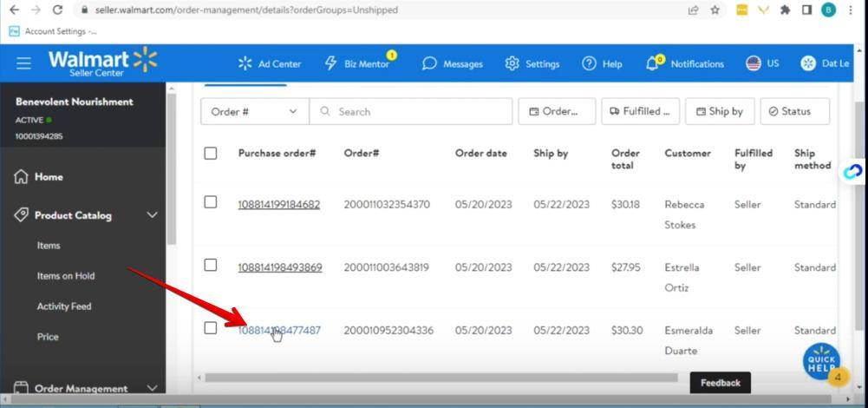Go to Home in sidebar
The image size is (868, 408).
38,177
